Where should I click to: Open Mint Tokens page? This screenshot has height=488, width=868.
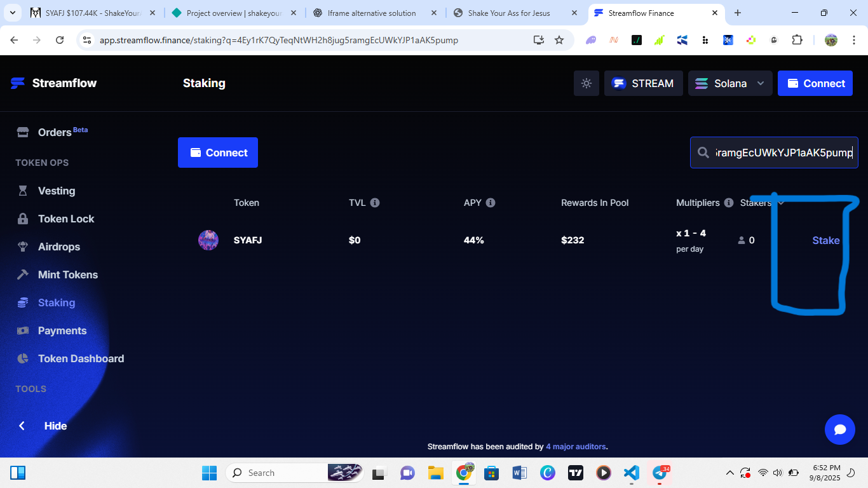(67, 274)
